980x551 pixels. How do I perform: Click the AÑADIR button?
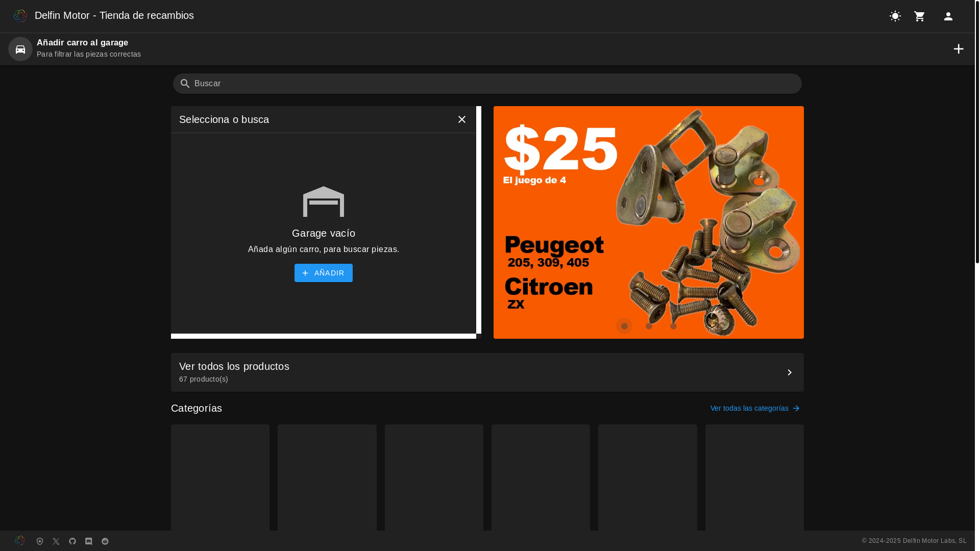point(324,273)
